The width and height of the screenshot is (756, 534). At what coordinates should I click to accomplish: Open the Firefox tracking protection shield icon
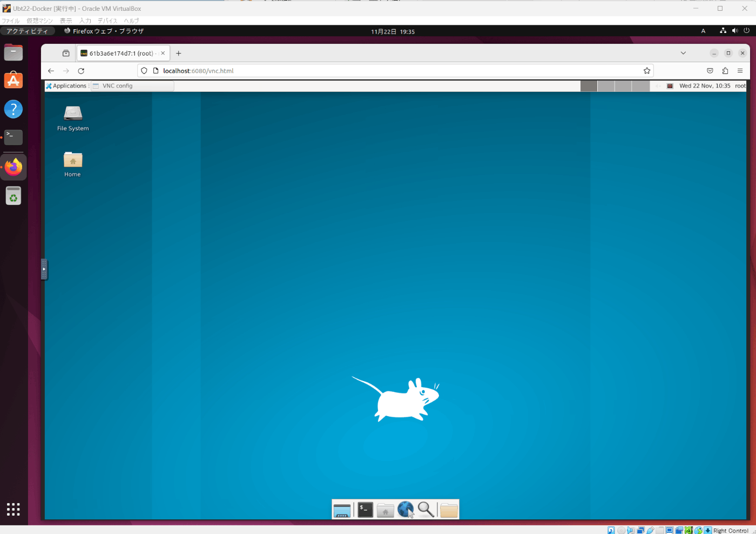pos(144,71)
